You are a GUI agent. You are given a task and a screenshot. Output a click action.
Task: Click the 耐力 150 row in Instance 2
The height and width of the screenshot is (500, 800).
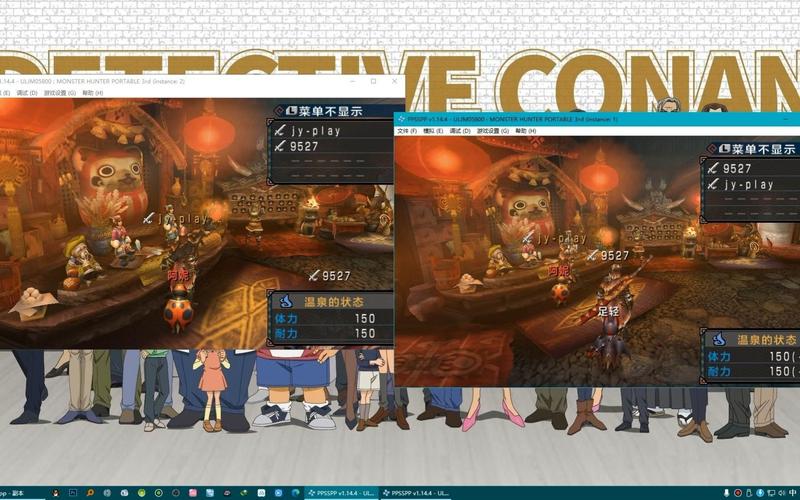(x=332, y=334)
